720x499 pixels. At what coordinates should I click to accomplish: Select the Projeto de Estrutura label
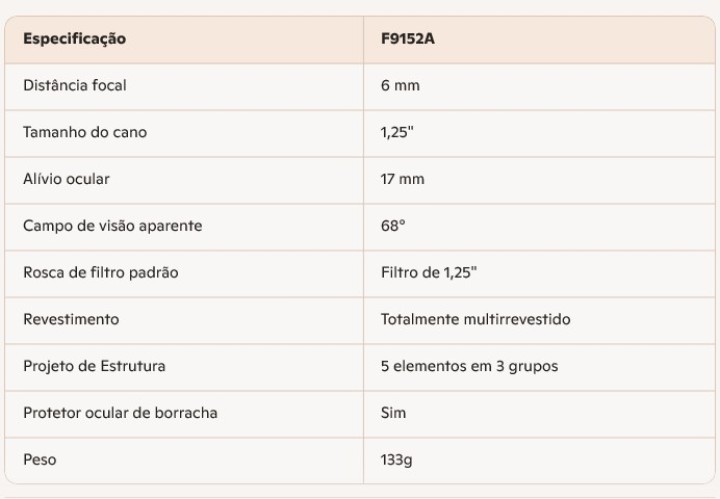click(x=95, y=366)
